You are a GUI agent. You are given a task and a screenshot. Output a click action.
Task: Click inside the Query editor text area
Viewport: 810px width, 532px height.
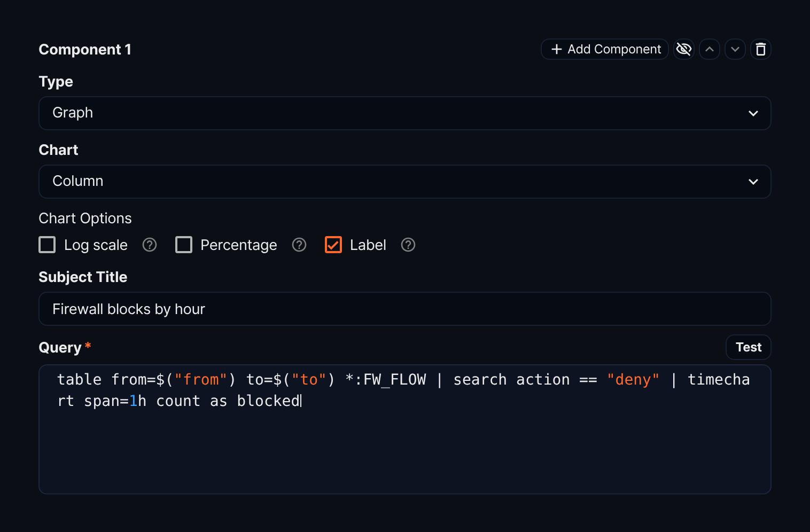click(405, 429)
